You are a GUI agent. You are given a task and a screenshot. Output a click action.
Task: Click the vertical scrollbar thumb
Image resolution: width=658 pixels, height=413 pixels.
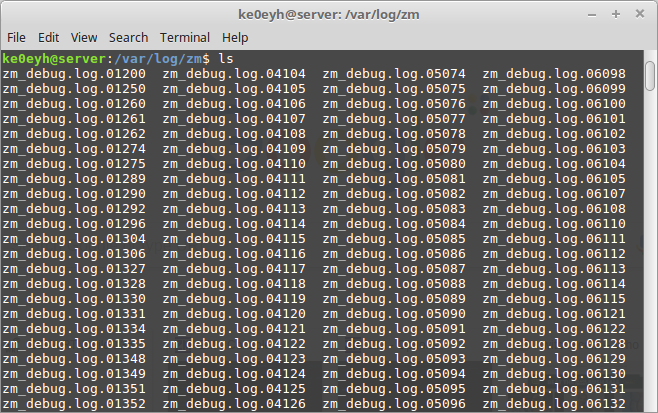[650, 76]
